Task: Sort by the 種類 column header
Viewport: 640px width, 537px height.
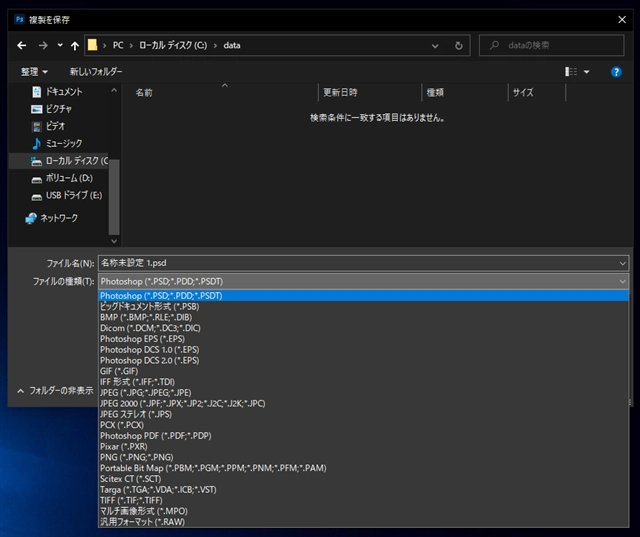Action: click(x=435, y=93)
